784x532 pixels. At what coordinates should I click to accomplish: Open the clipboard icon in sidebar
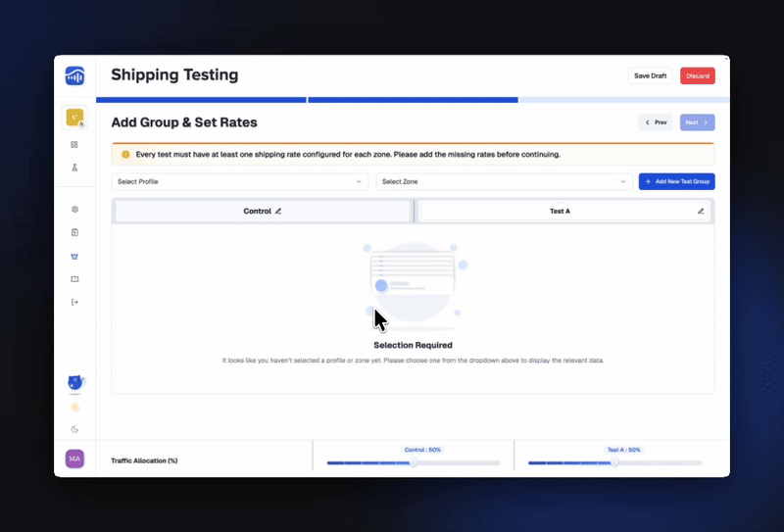[74, 232]
